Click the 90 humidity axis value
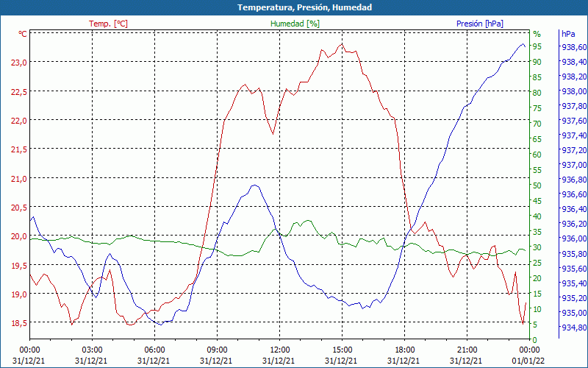This screenshot has width=588, height=368. [x=537, y=62]
